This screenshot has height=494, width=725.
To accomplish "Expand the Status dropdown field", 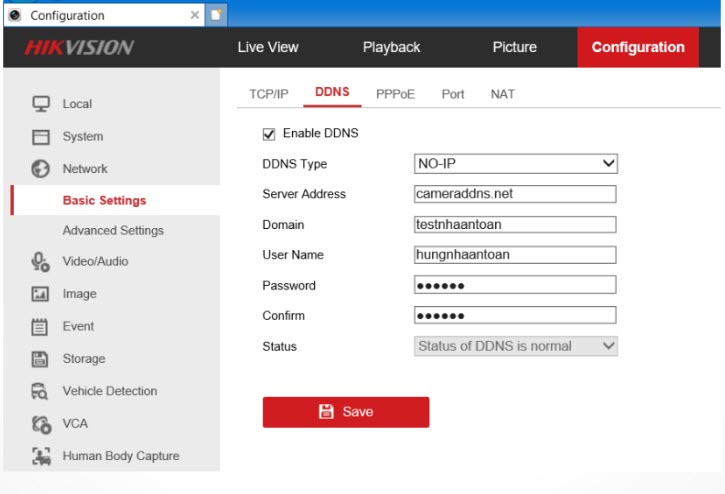I will [x=515, y=346].
